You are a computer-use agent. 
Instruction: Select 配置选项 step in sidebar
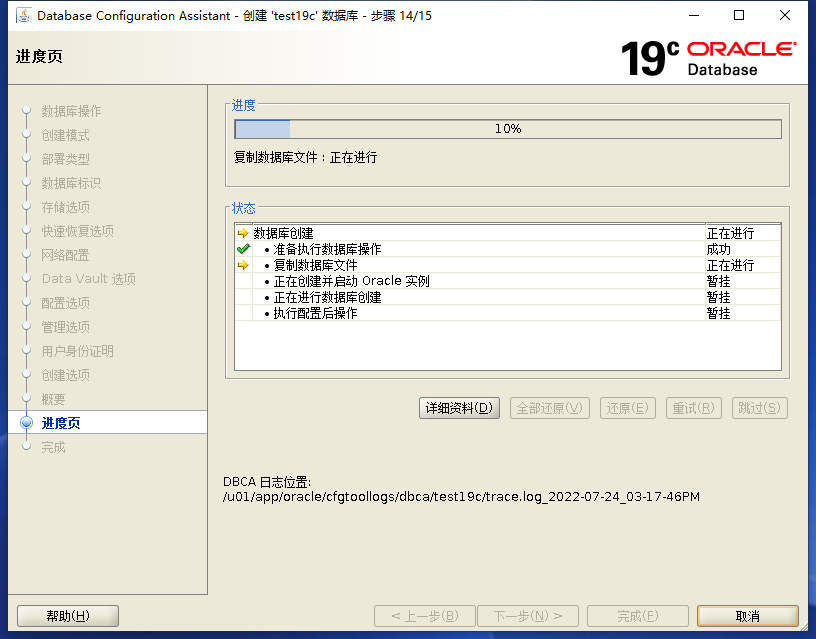click(66, 303)
